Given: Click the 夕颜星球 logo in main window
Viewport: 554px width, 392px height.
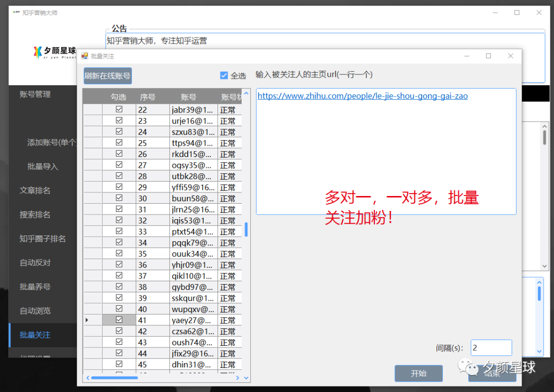Looking at the screenshot, I should (x=55, y=52).
